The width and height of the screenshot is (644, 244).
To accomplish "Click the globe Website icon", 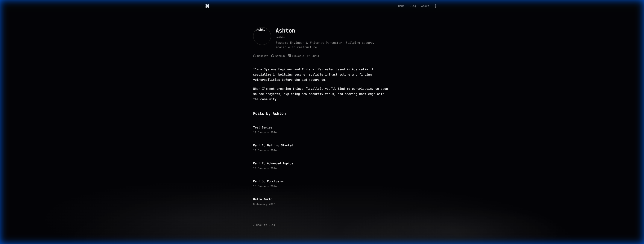I will tap(254, 56).
